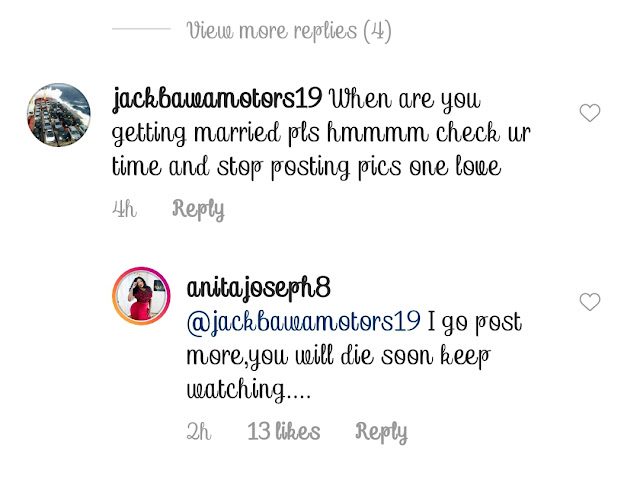Open the anitajoseph8 username link

pyautogui.click(x=258, y=288)
